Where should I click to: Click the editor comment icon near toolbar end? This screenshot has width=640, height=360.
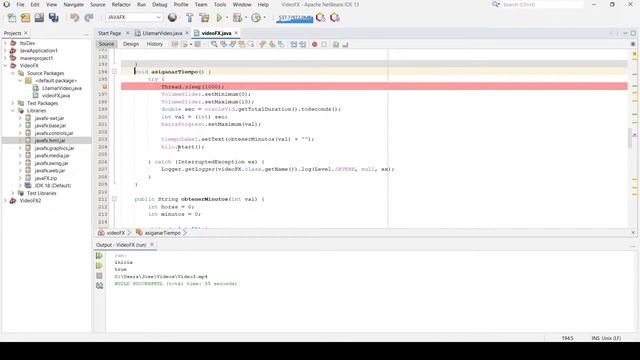(336, 44)
